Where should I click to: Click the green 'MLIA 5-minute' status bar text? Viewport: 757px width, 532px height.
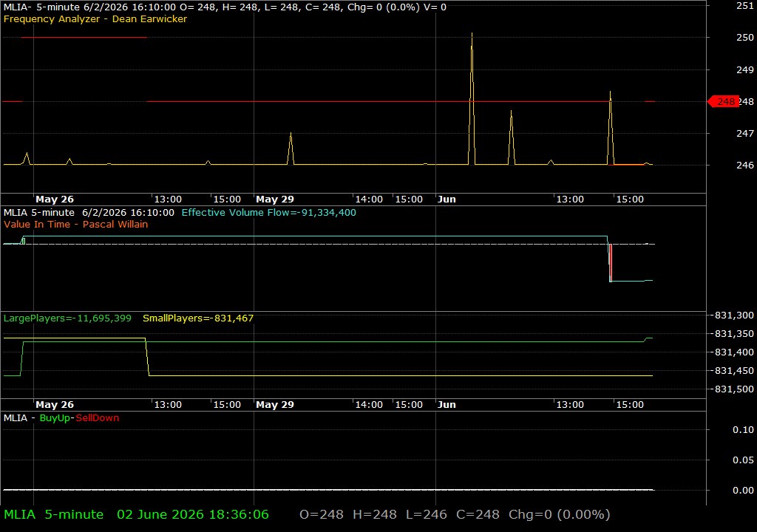[53, 514]
